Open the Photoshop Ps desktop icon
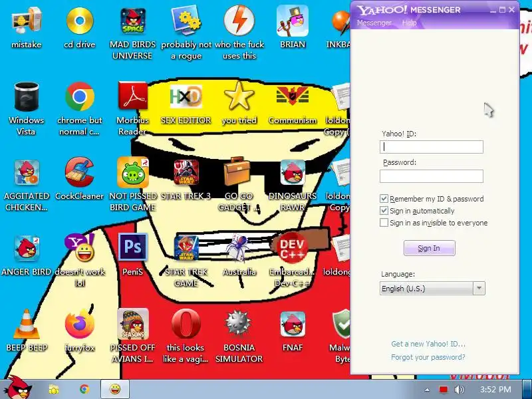The height and width of the screenshot is (399, 532). pos(132,247)
